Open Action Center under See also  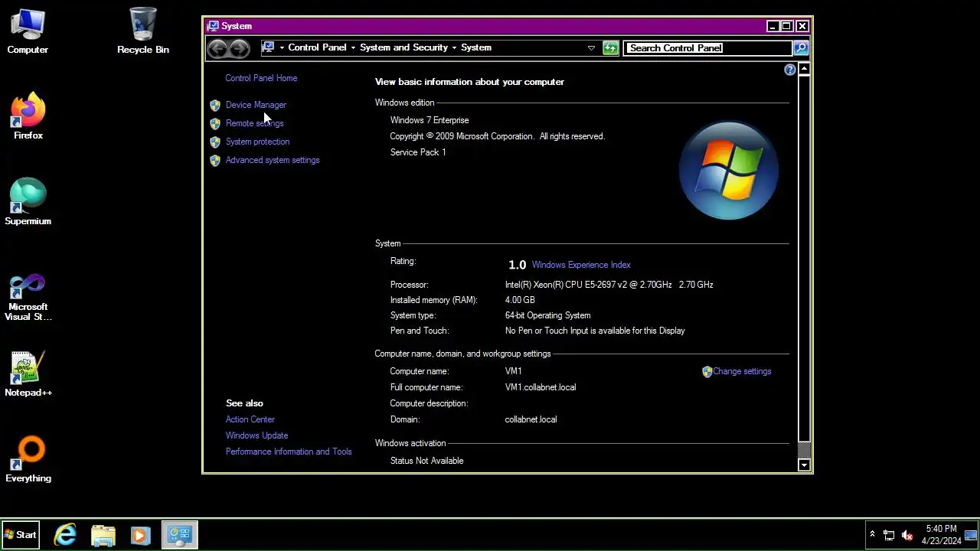click(x=250, y=419)
